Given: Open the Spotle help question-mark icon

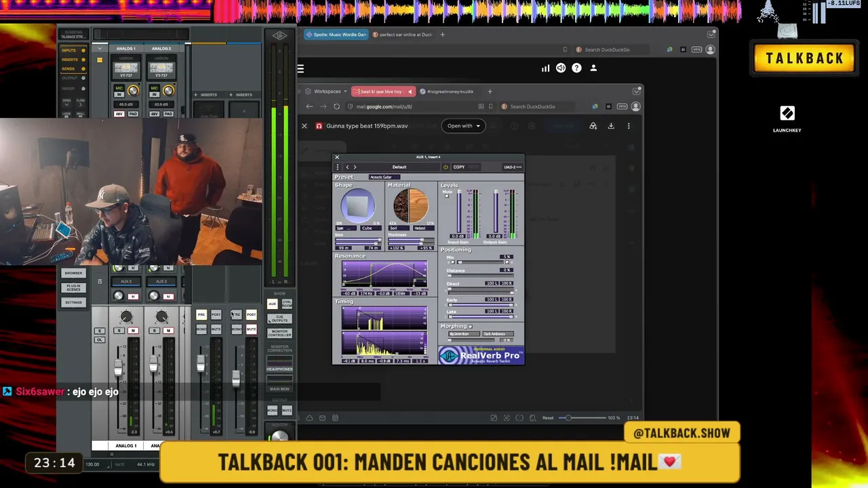Looking at the screenshot, I should pos(576,68).
